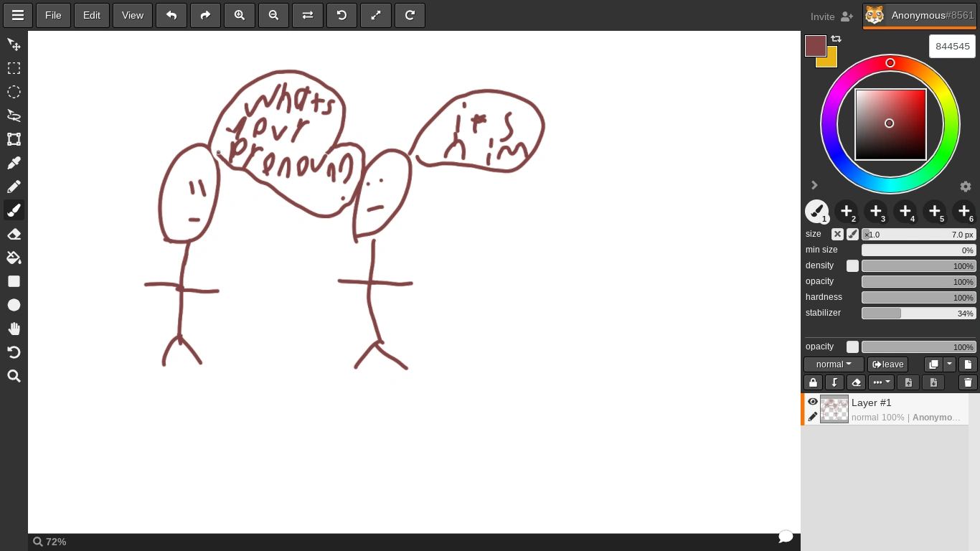Open the File menu
Image resolution: width=980 pixels, height=551 pixels.
(52, 15)
